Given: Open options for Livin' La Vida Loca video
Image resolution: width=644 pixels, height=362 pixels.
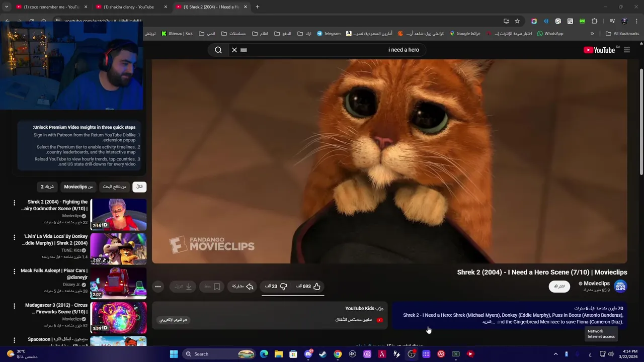Looking at the screenshot, I should click(x=14, y=237).
